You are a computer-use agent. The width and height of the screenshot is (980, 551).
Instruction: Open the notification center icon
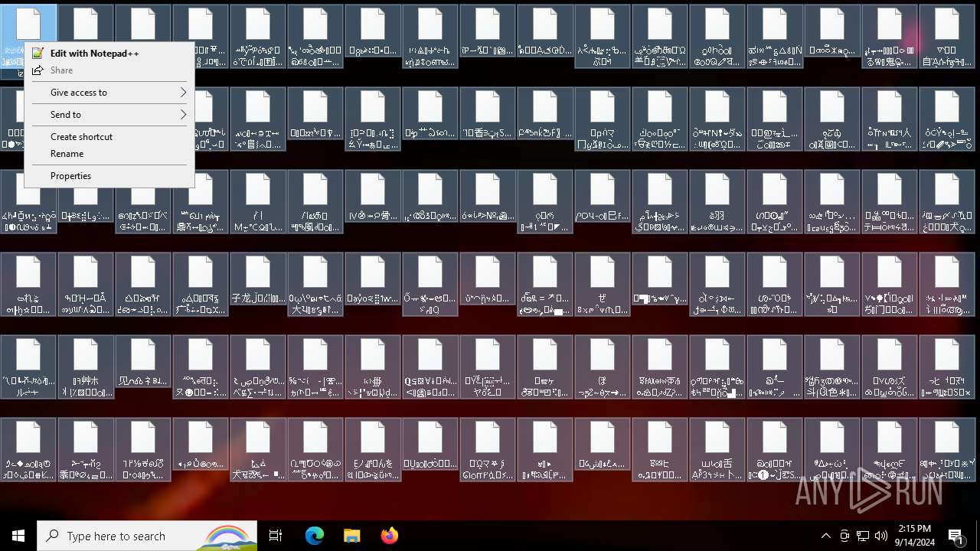tap(956, 536)
